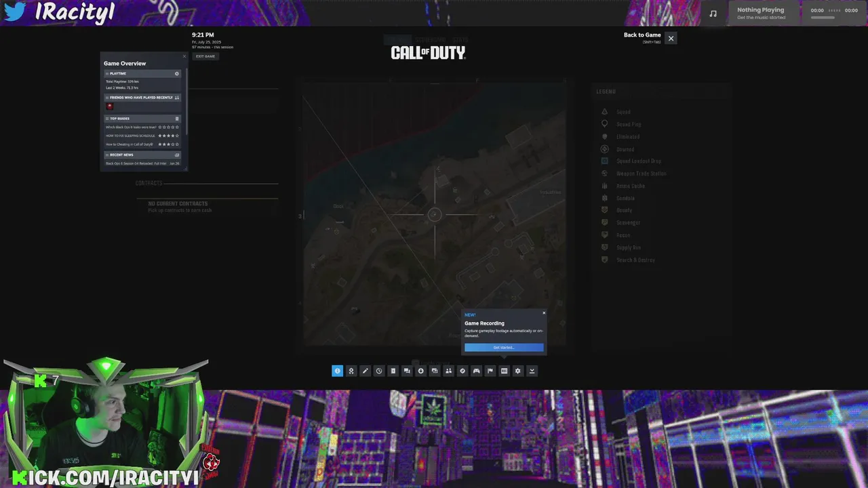Screen dimensions: 868x488
Task: Click the EXIT GAME button
Action: pos(205,56)
